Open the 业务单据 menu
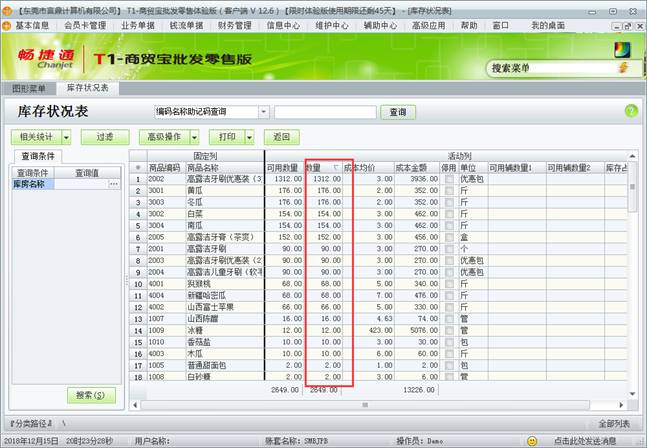Image resolution: width=647 pixels, height=448 pixels. [x=136, y=24]
